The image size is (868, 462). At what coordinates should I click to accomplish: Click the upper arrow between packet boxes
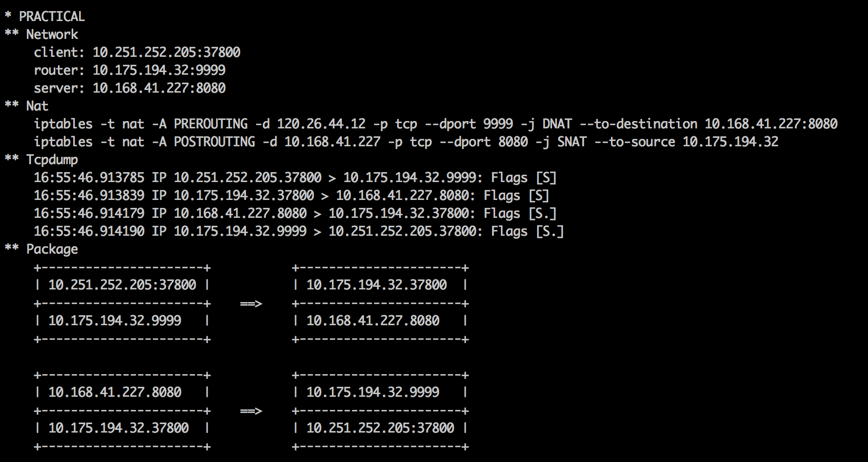[x=251, y=304]
